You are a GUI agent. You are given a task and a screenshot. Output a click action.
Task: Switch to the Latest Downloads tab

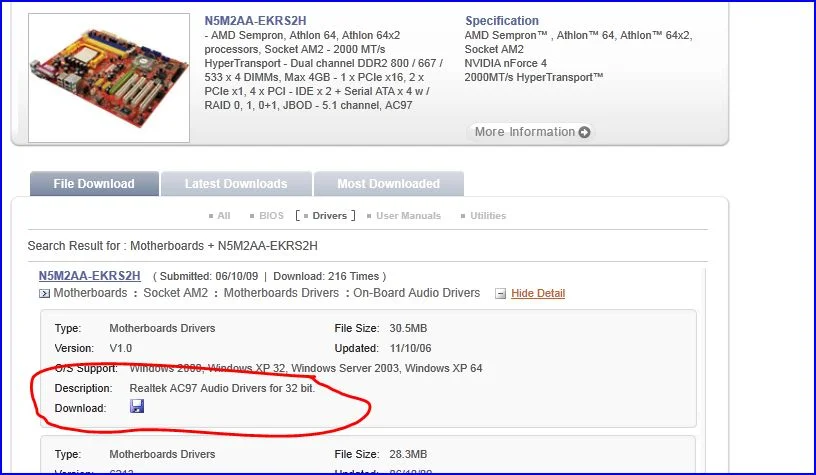pos(236,184)
